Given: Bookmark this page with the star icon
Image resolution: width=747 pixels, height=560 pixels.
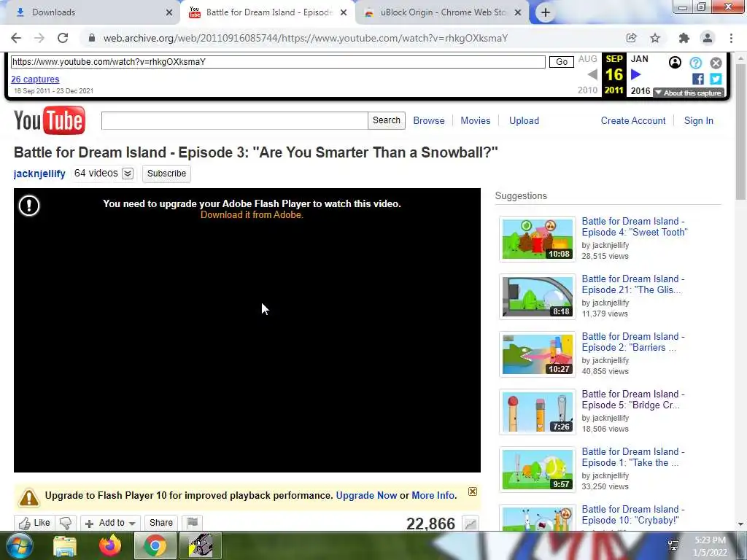Looking at the screenshot, I should [655, 38].
